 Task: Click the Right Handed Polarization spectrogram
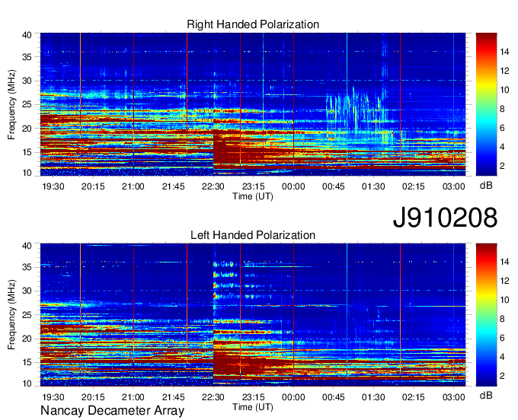(253, 104)
